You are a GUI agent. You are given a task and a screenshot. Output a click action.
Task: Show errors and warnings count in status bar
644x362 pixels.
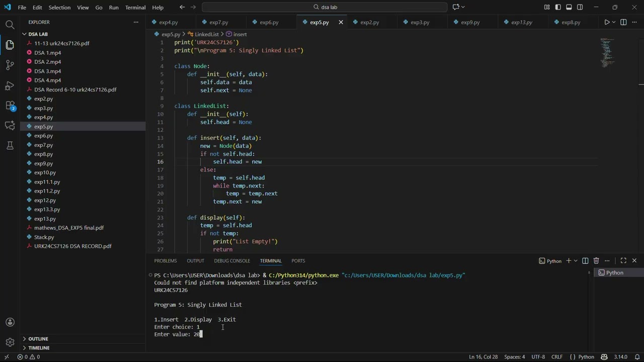click(x=29, y=357)
